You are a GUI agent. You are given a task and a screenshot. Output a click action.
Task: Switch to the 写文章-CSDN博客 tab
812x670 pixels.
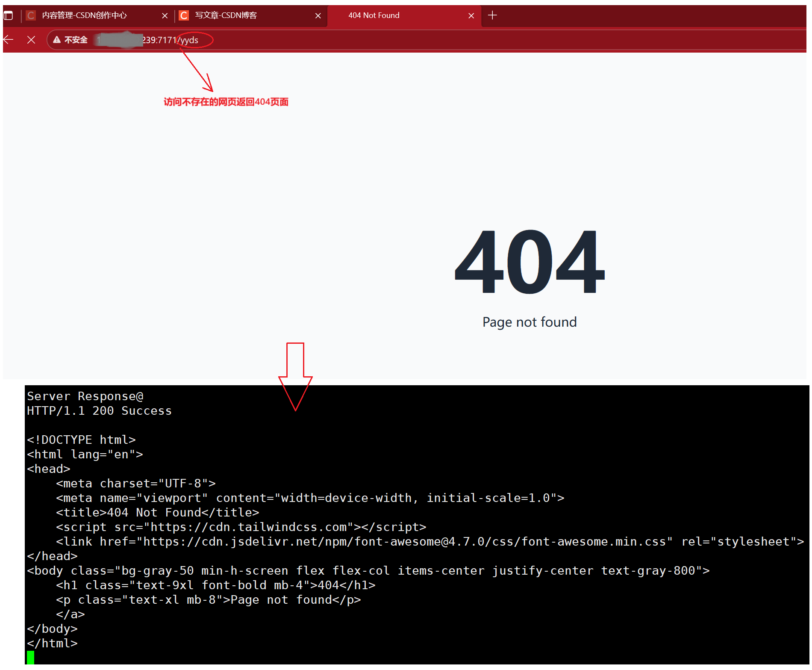tap(250, 15)
